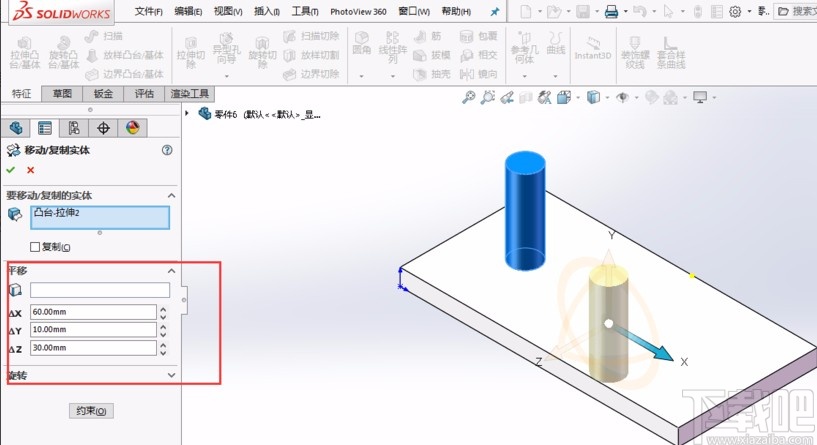The image size is (817, 445).
Task: Print the document
Action: click(x=611, y=11)
